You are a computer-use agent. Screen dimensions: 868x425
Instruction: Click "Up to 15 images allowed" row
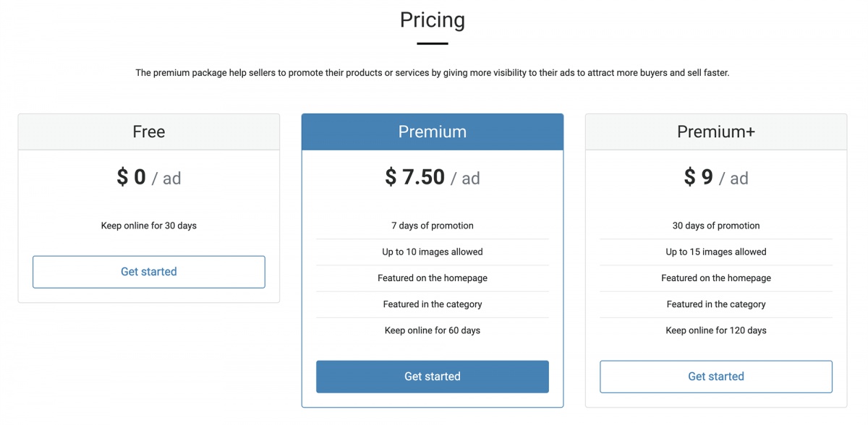point(715,252)
